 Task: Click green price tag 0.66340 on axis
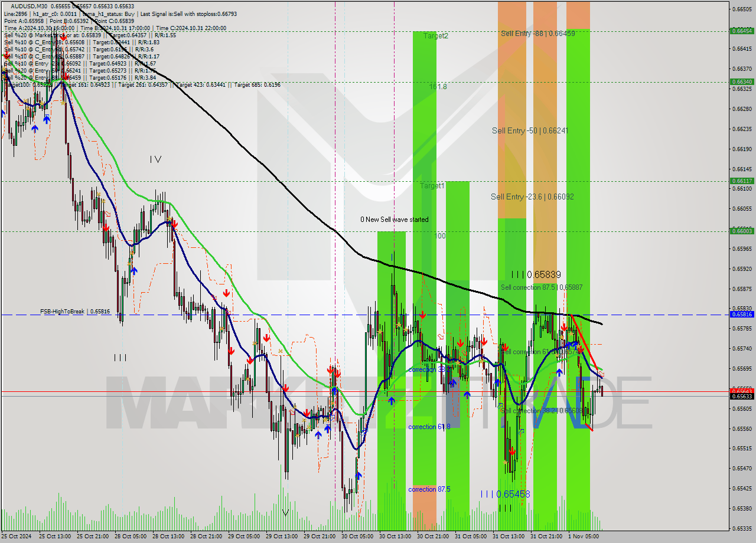[x=742, y=81]
